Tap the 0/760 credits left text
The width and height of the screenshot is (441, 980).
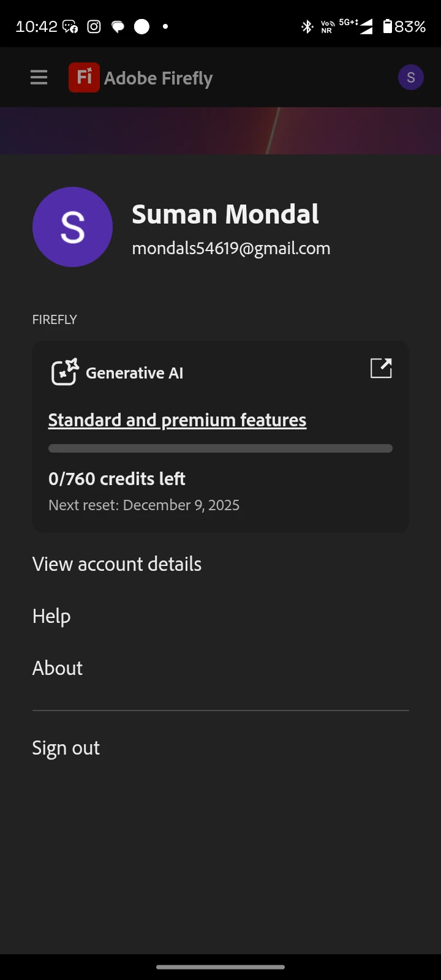coord(117,479)
